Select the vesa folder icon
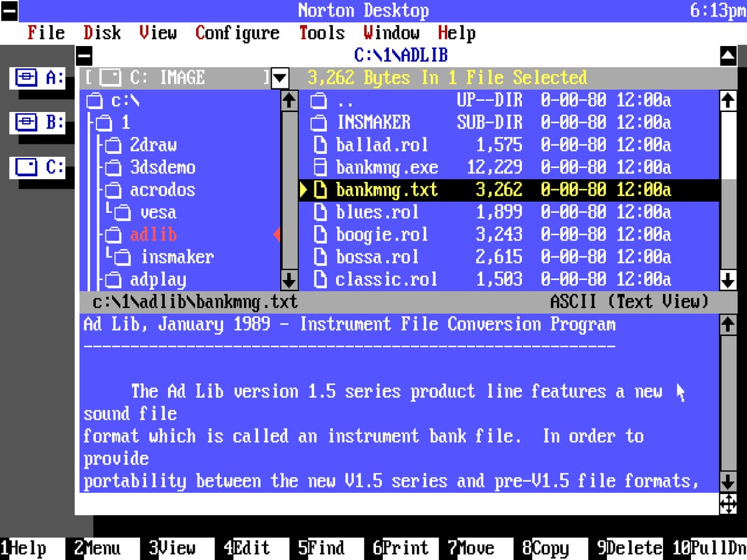This screenshot has height=560, width=747. click(123, 212)
